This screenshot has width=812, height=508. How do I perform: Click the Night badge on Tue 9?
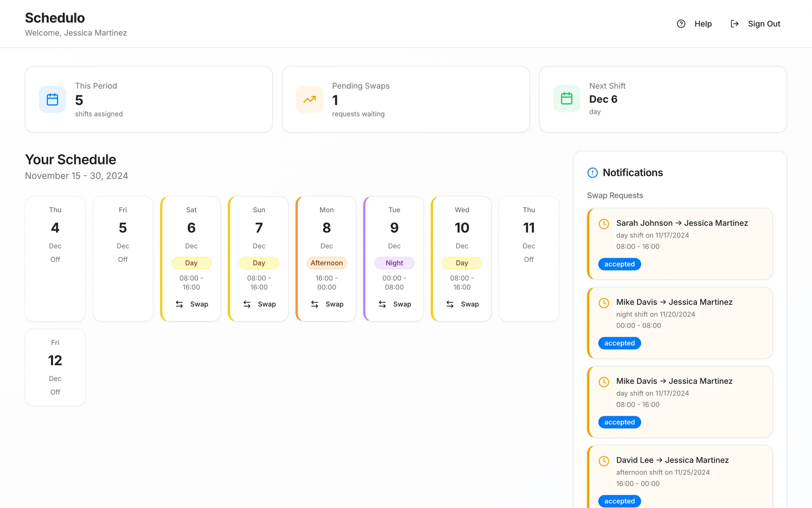tap(394, 263)
